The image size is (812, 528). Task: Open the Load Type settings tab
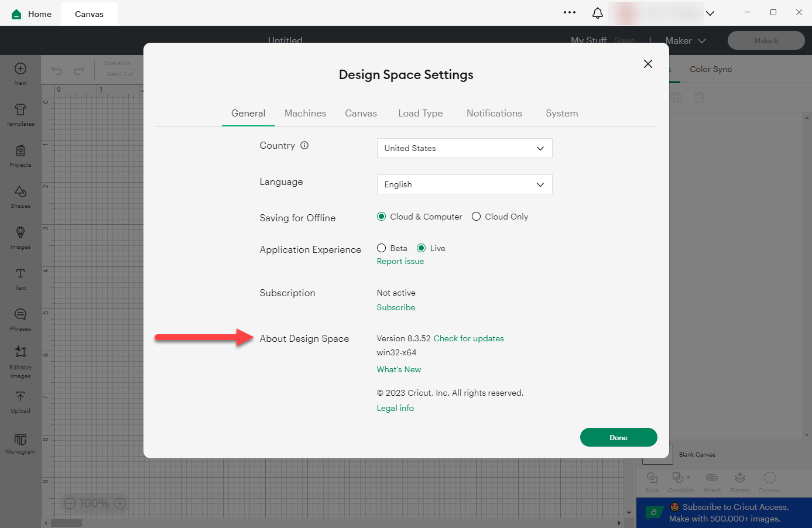[x=420, y=114]
